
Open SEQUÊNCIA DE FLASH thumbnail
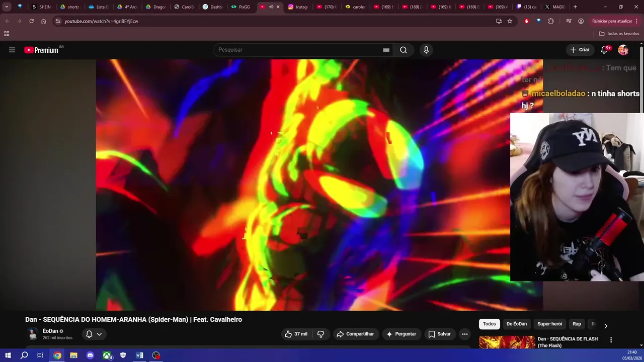click(507, 342)
